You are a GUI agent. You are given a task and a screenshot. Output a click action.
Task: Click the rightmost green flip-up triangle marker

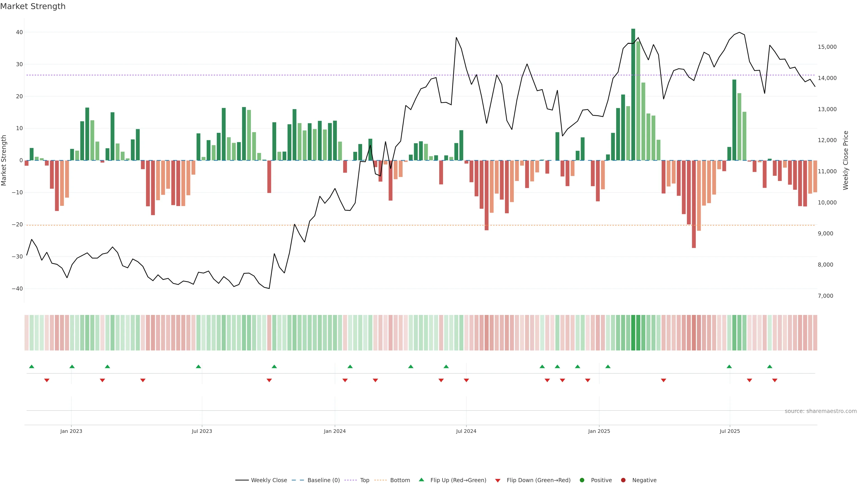770,366
